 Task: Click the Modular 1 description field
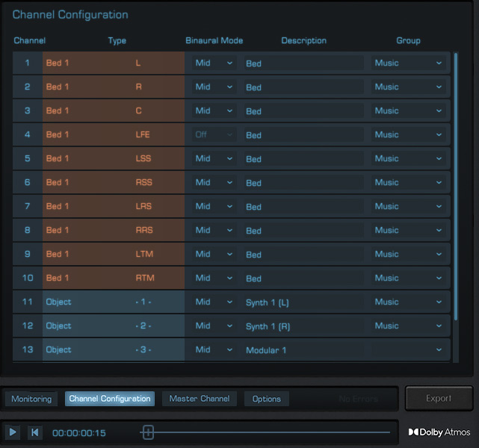coord(303,350)
